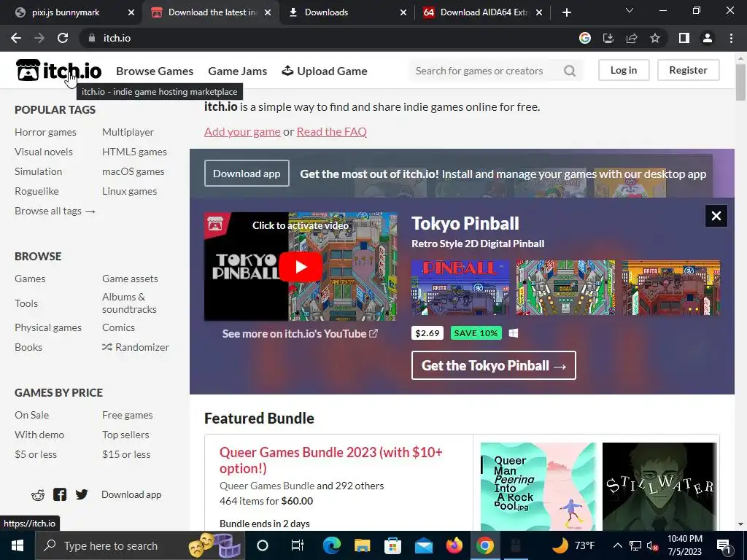Open Game Jams in the header
The height and width of the screenshot is (560, 747).
[237, 71]
